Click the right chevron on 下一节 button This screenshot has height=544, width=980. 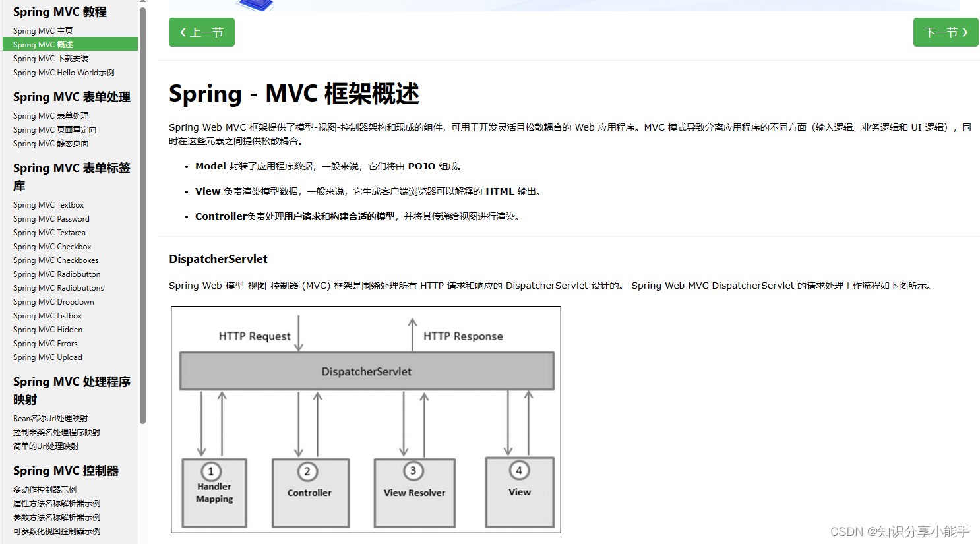[x=965, y=32]
